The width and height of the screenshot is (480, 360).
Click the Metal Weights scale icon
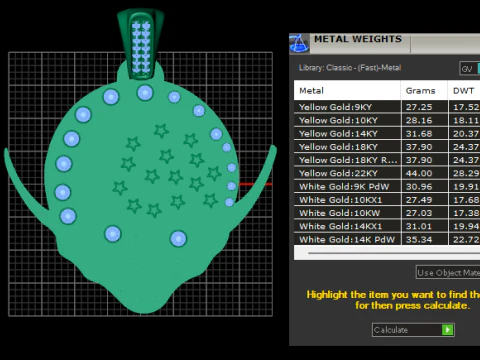pos(299,43)
